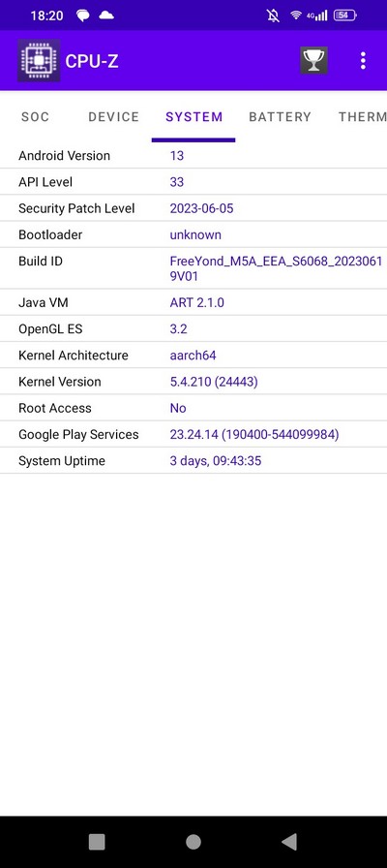
Task: Tap the Android home circle button
Action: 193,842
